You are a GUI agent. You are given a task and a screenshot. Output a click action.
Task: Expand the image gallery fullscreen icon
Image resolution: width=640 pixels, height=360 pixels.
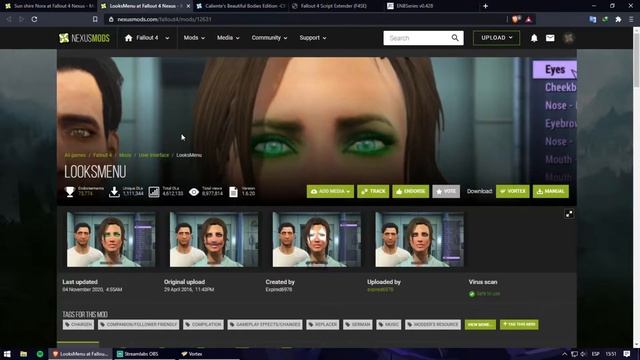[x=569, y=214]
